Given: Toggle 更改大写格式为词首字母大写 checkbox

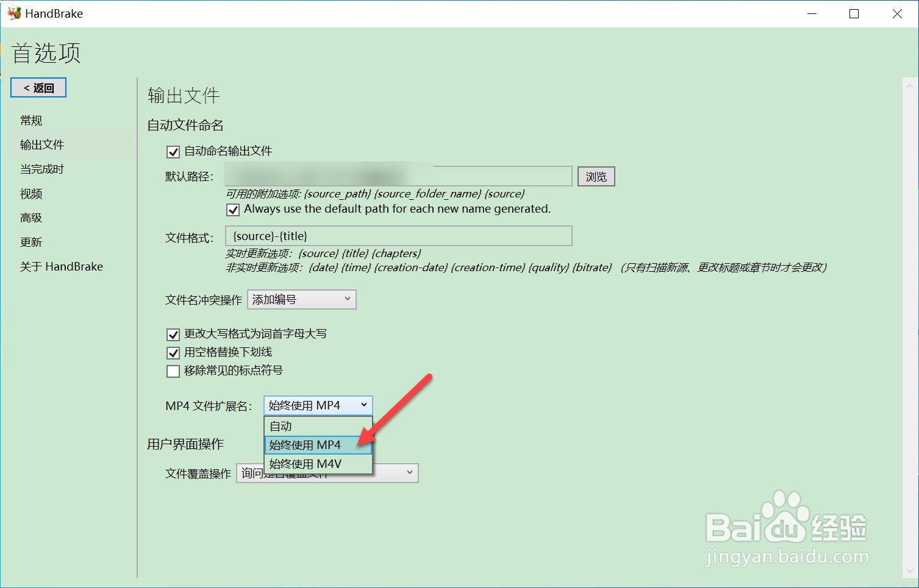Looking at the screenshot, I should [x=173, y=335].
